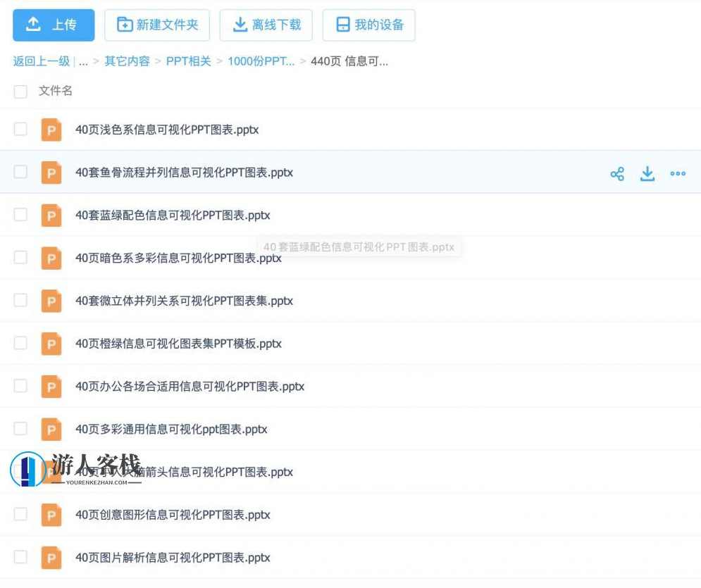Open the PPT相关 breadcrumb folder
The image size is (701, 588).
187,61
